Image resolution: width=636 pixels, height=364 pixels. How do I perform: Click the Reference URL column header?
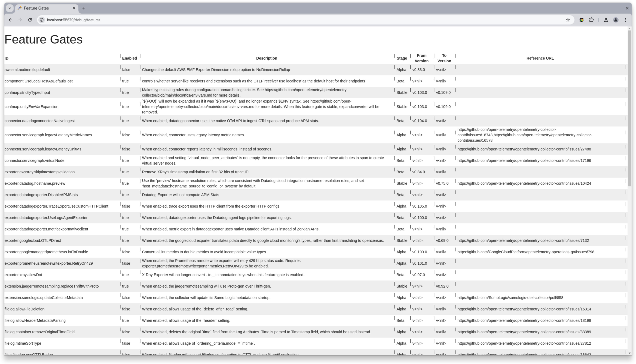tap(540, 58)
